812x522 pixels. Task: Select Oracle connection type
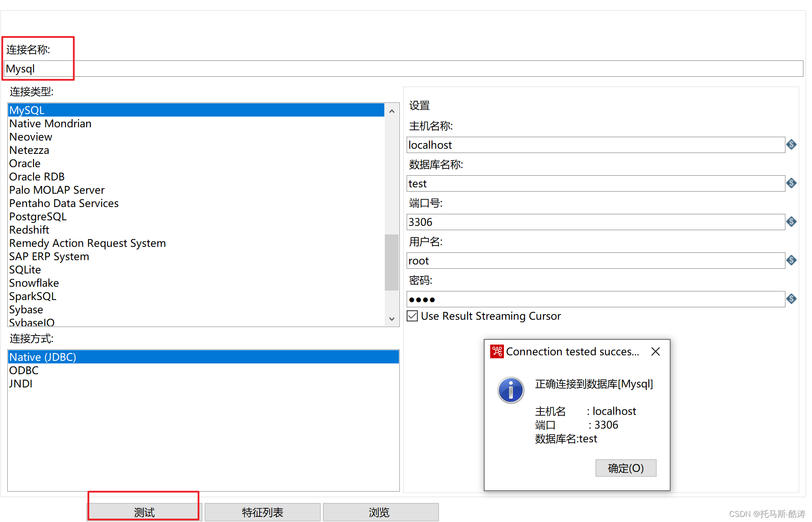196,163
